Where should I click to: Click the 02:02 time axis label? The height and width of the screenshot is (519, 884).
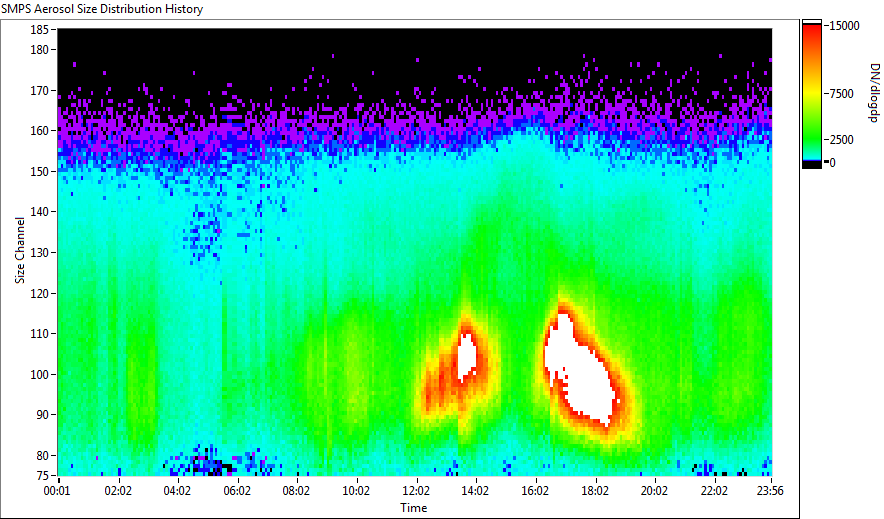(x=118, y=491)
